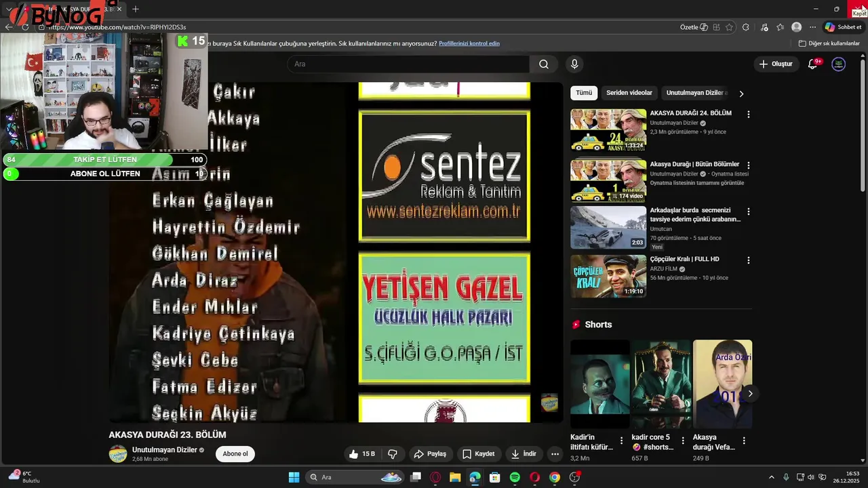Download the video with İndir
The image size is (868, 488).
click(524, 454)
